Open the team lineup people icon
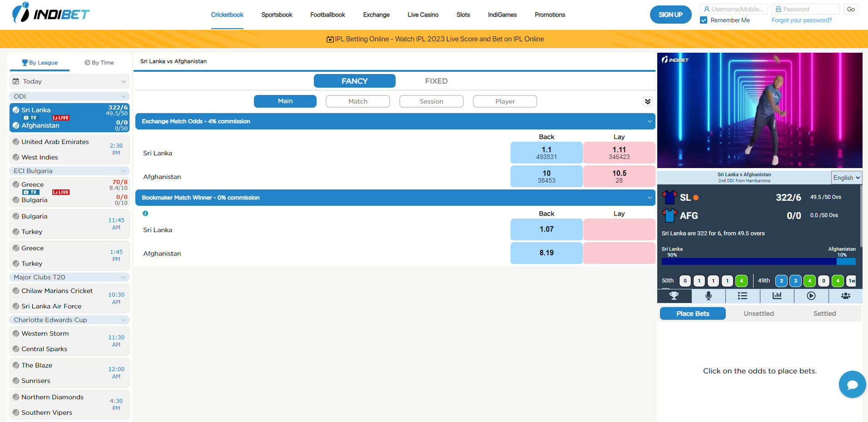Image resolution: width=868 pixels, height=422 pixels. pos(845,296)
